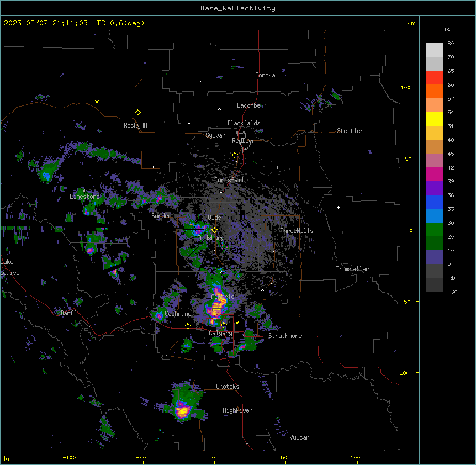Click the Sylvan label

pos(215,135)
